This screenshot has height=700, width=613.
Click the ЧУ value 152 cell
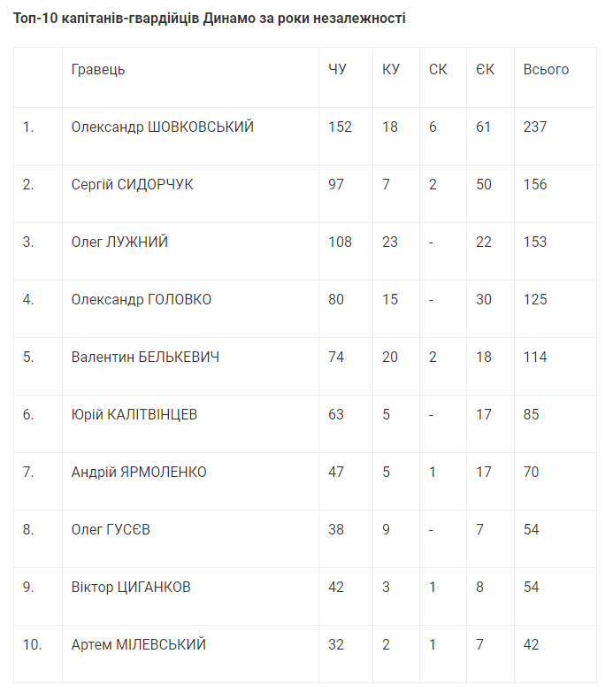pos(340,127)
